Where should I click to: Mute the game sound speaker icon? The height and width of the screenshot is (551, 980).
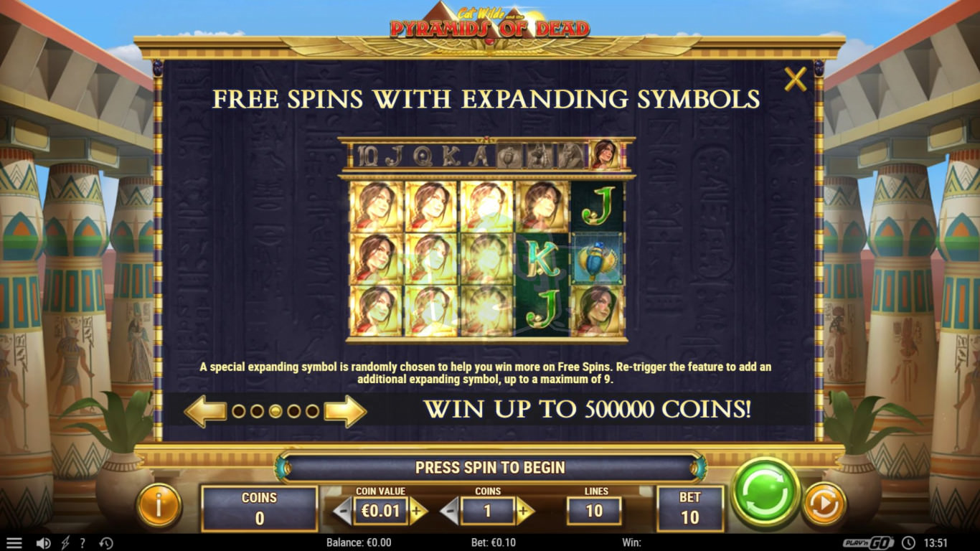43,543
